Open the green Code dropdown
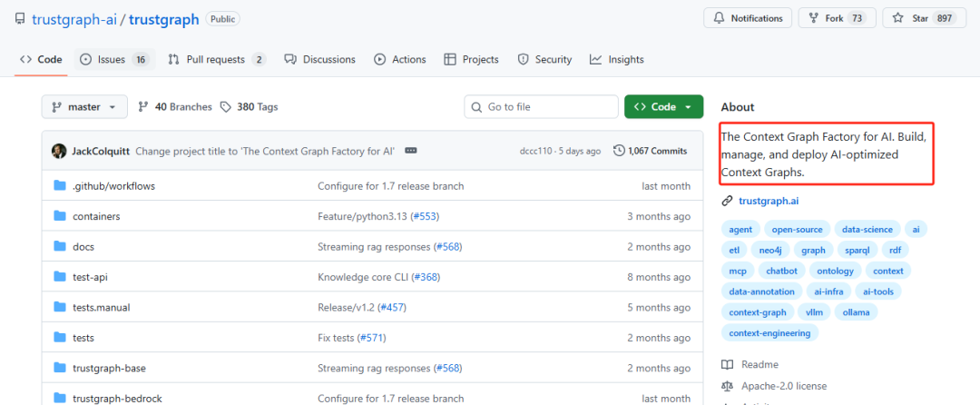 coord(663,107)
